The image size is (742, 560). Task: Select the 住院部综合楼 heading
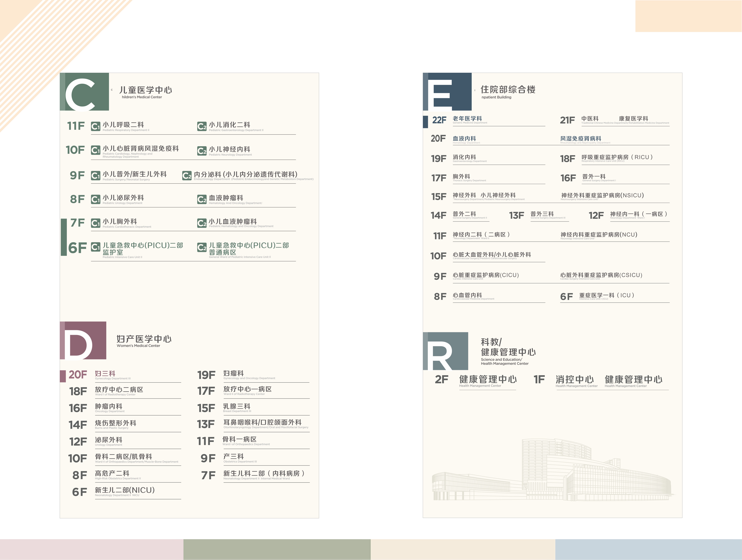tap(508, 89)
